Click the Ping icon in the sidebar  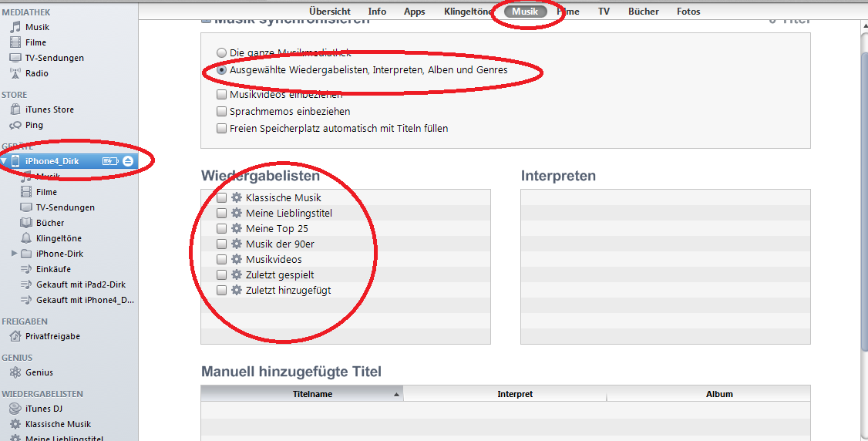pos(15,125)
